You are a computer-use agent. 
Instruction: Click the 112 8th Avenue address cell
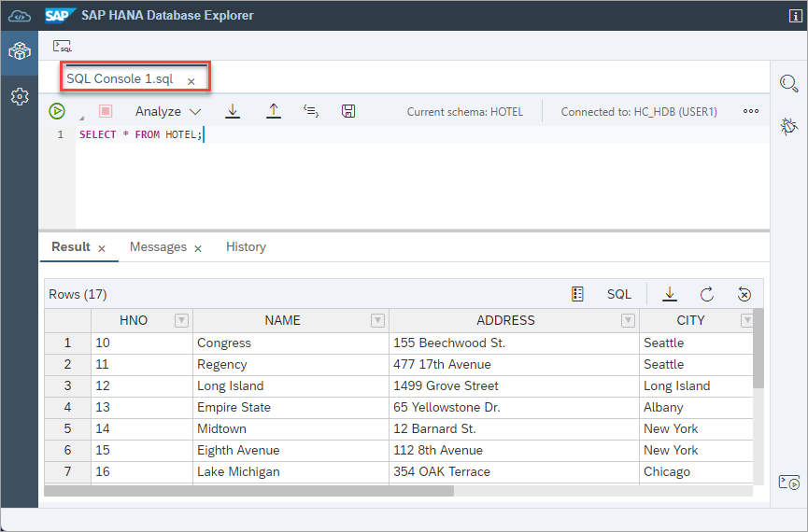(x=514, y=450)
